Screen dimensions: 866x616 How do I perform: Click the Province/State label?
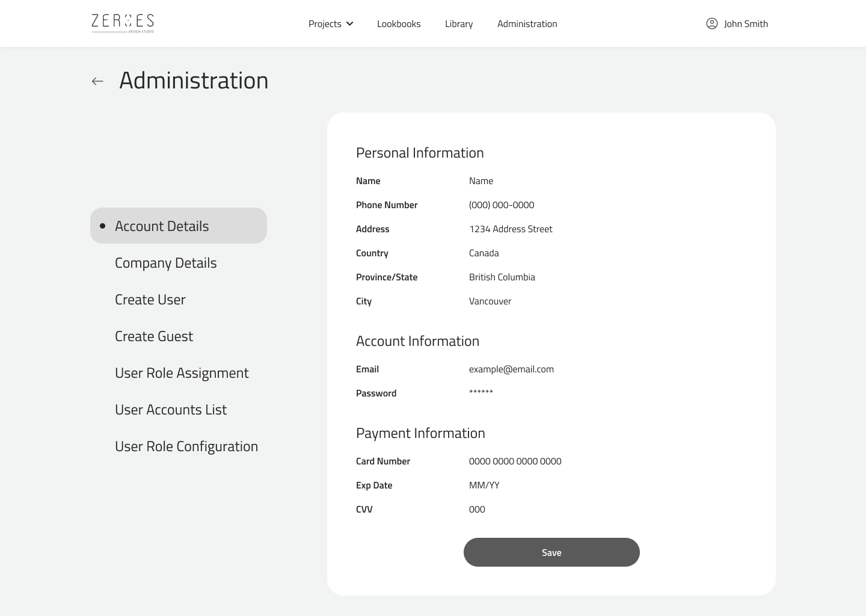(x=387, y=277)
